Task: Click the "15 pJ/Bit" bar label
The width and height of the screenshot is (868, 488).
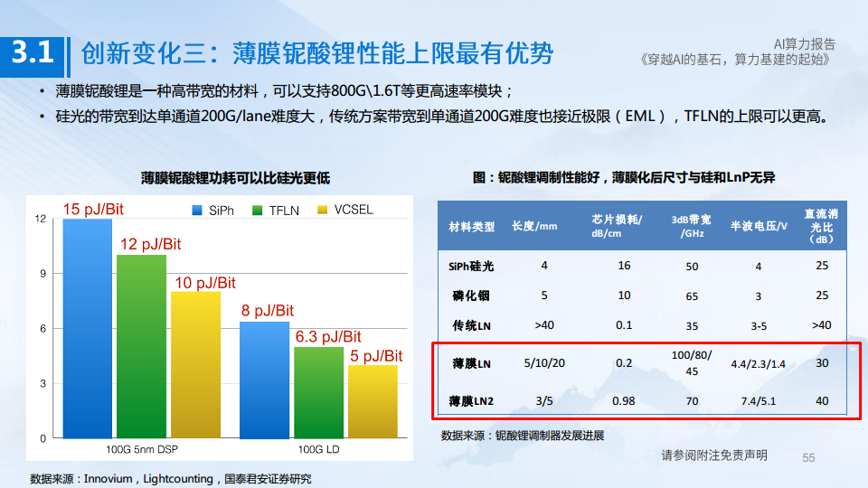Action: (93, 209)
